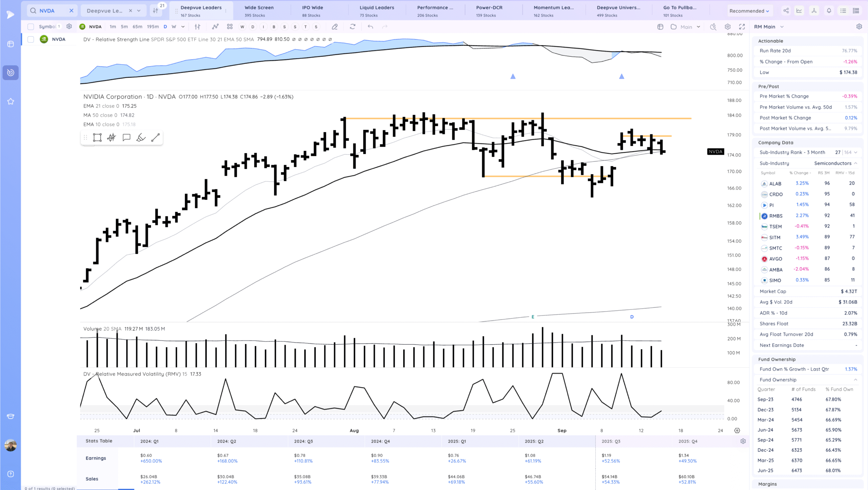This screenshot has height=490, width=868.
Task: Select the price range measure tool
Action: point(112,137)
